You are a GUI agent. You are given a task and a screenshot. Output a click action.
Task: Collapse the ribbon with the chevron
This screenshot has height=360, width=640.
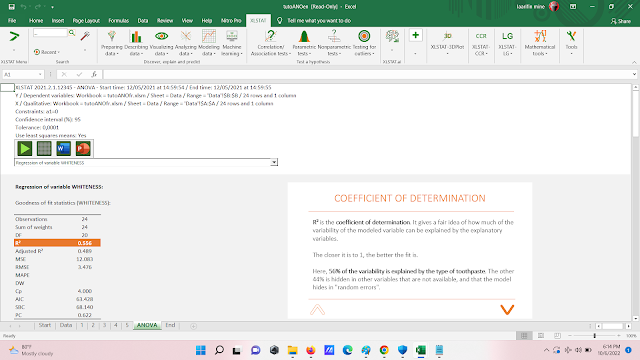pos(634,62)
